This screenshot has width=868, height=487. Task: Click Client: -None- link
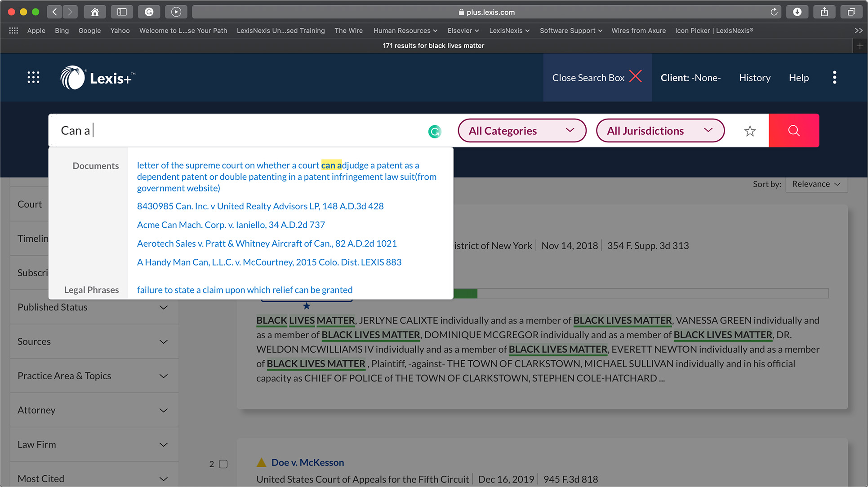(x=690, y=78)
